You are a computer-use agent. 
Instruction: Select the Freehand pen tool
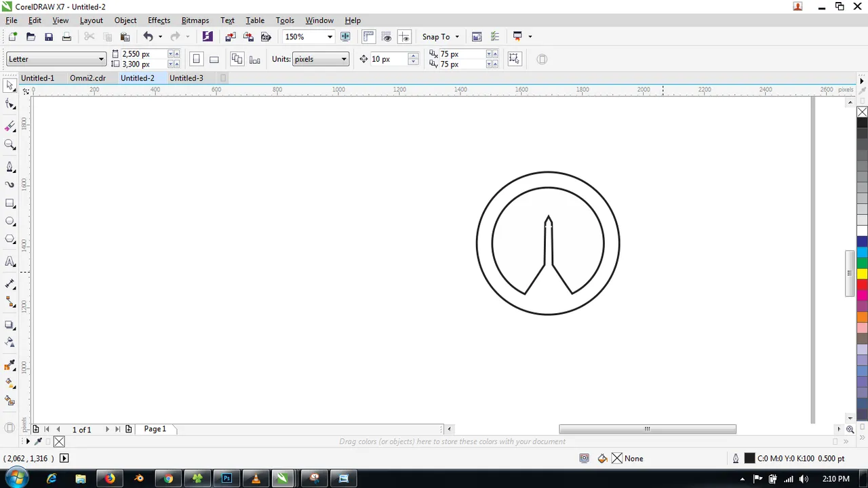[10, 167]
